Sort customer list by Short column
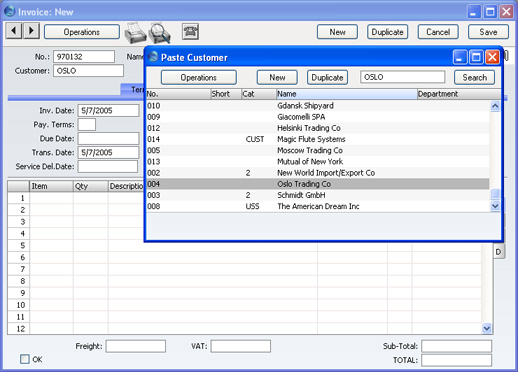 click(226, 94)
